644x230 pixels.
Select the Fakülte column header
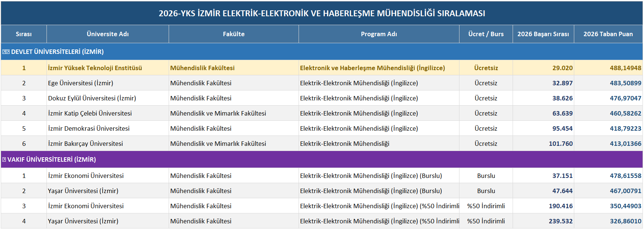(x=234, y=34)
